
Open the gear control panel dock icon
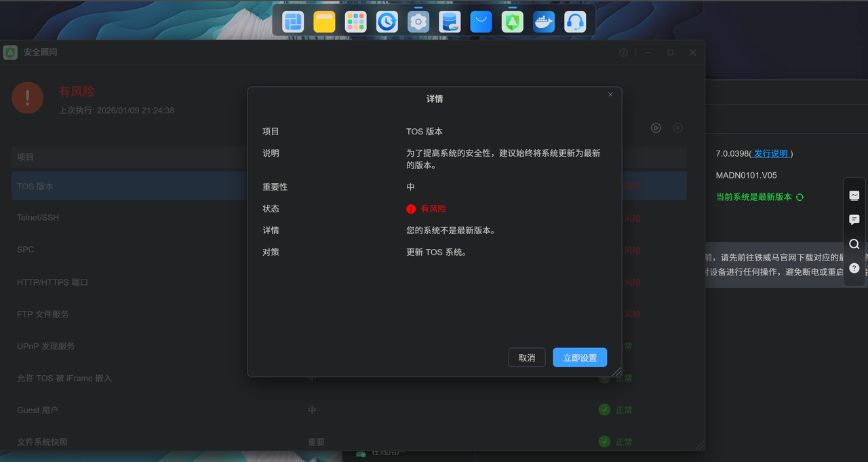click(x=418, y=22)
